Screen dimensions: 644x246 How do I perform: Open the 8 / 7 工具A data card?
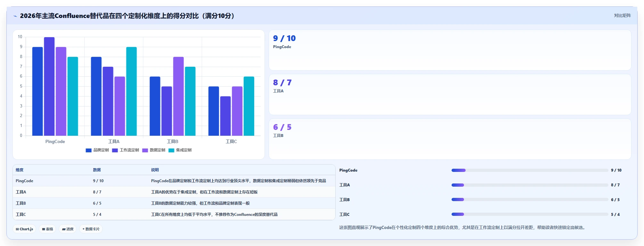(x=450, y=95)
